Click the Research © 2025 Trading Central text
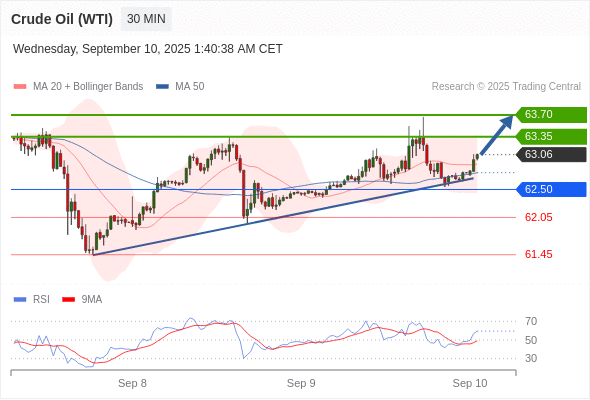The width and height of the screenshot is (590, 400). click(x=506, y=87)
